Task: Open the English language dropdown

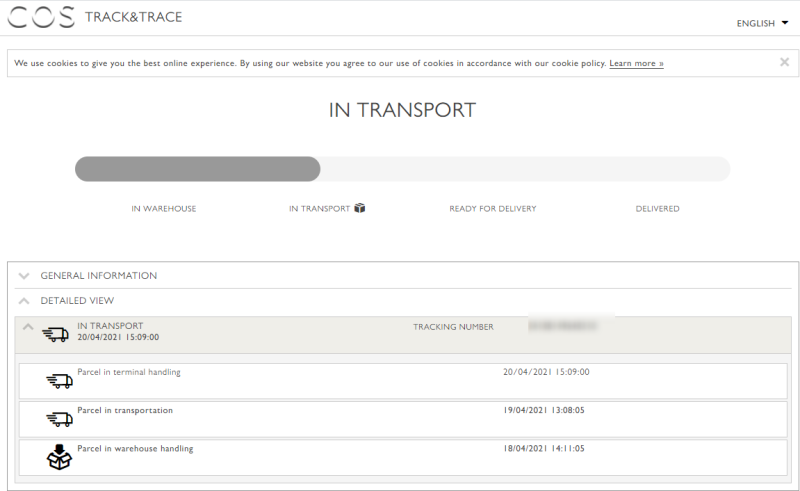Action: click(x=762, y=23)
